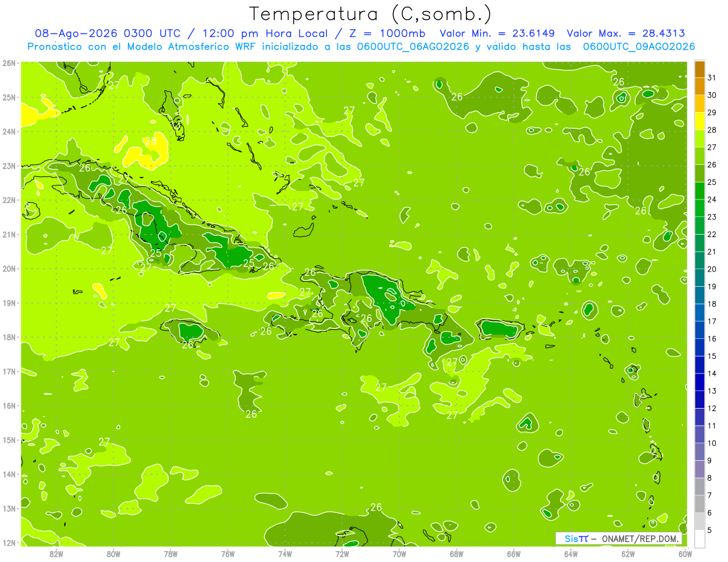Click the latitude label "18N"

pyautogui.click(x=9, y=337)
